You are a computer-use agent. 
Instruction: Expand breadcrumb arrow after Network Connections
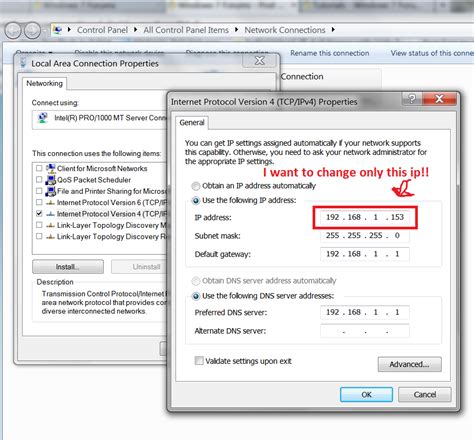click(333, 30)
